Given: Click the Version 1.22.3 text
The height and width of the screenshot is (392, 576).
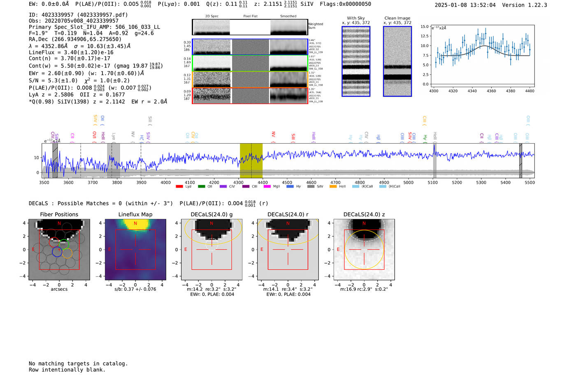Looking at the screenshot, I should pos(525,5).
